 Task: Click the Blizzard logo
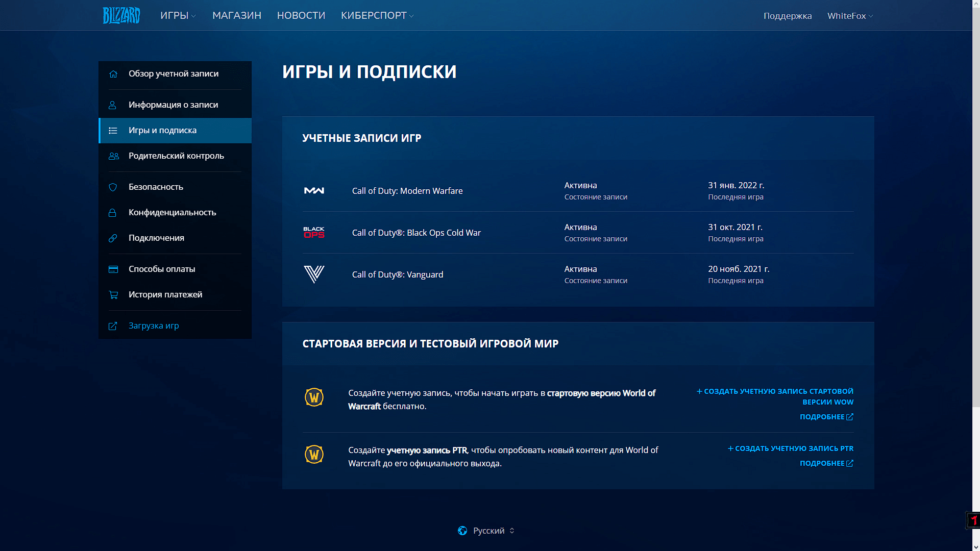tap(121, 15)
